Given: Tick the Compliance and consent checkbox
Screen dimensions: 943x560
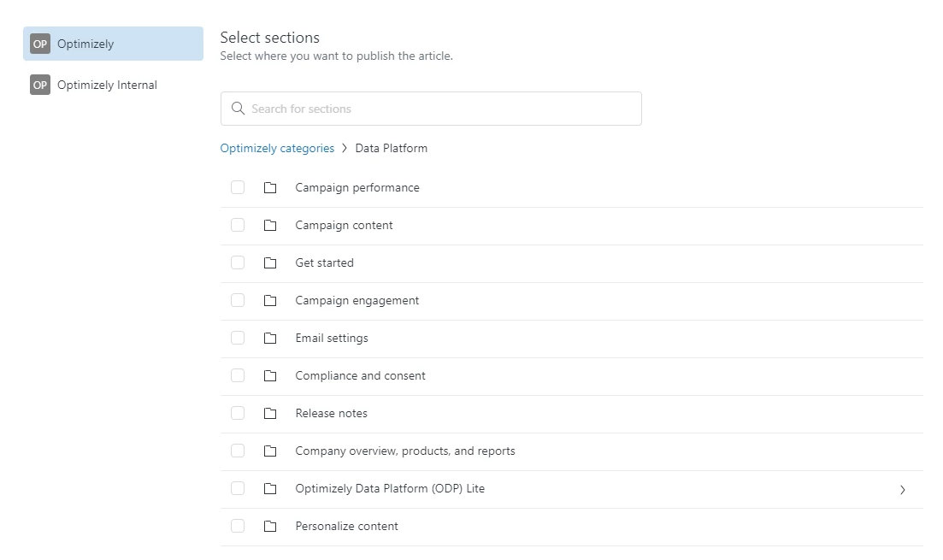Looking at the screenshot, I should coord(238,376).
